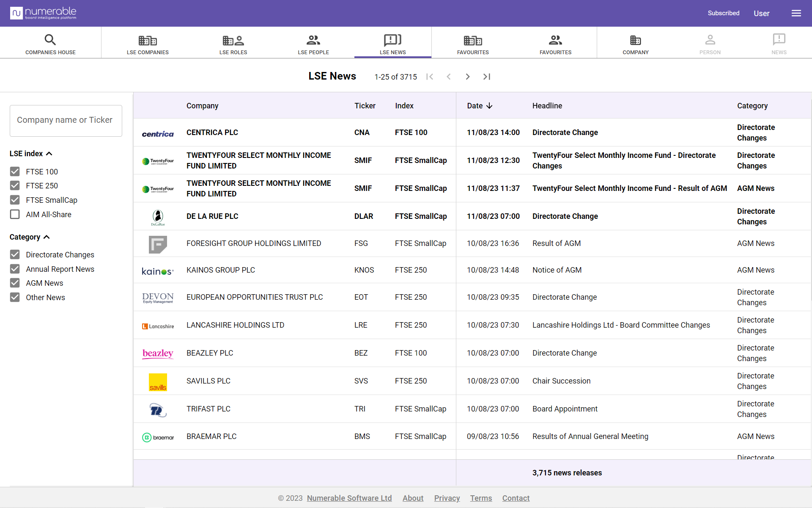Toggle AGM News category checkbox
The width and height of the screenshot is (812, 508).
point(15,283)
